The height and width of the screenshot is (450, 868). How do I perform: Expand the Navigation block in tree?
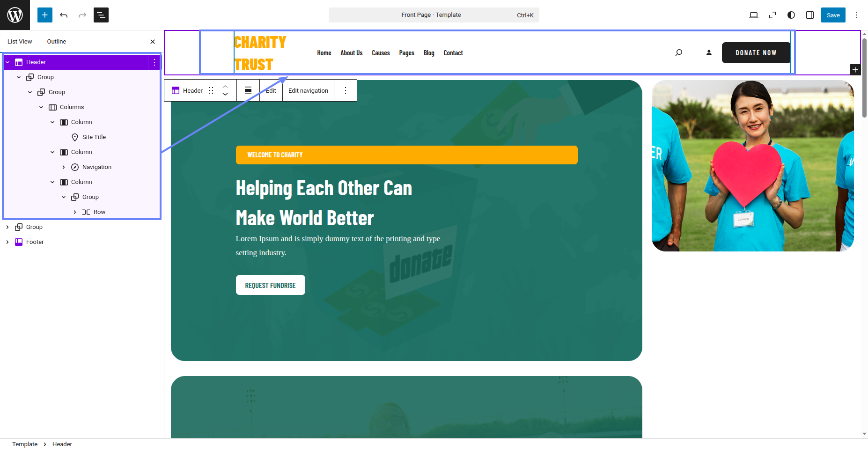64,167
